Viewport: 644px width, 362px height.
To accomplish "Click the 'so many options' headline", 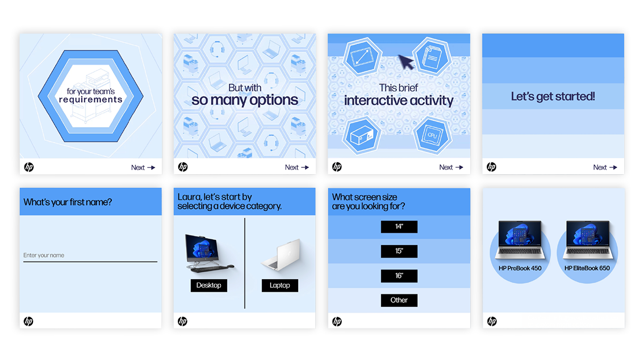I will (x=245, y=100).
